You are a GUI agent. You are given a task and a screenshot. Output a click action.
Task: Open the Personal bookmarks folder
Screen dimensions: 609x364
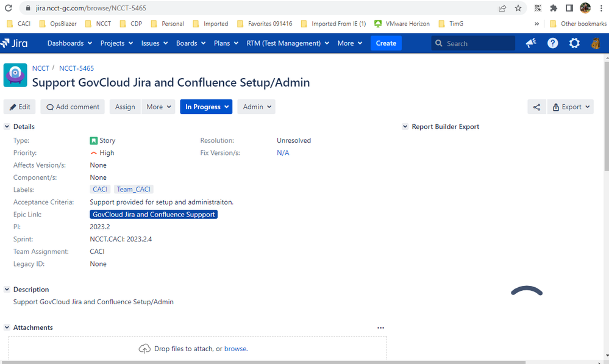pos(168,24)
